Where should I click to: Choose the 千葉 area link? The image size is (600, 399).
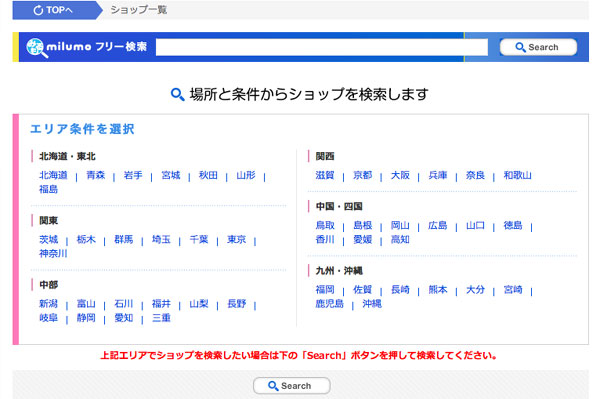[199, 239]
